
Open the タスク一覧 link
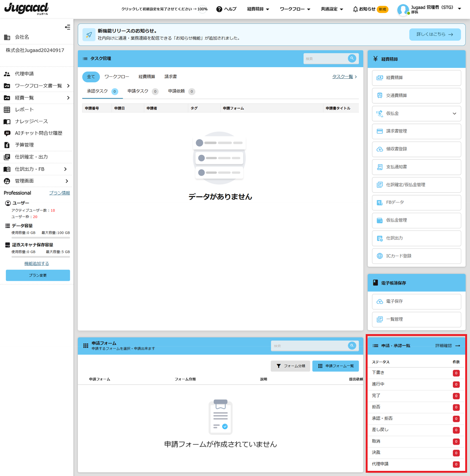point(342,77)
